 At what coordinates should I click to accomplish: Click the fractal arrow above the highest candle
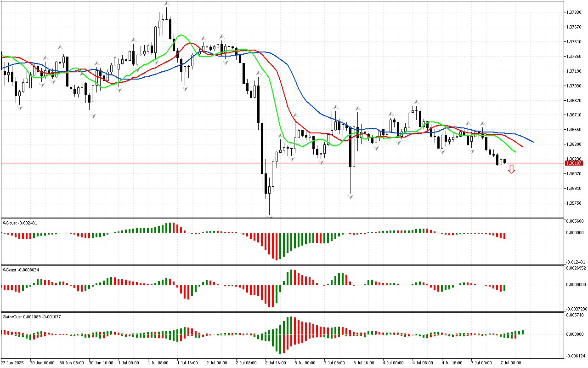[x=167, y=4]
